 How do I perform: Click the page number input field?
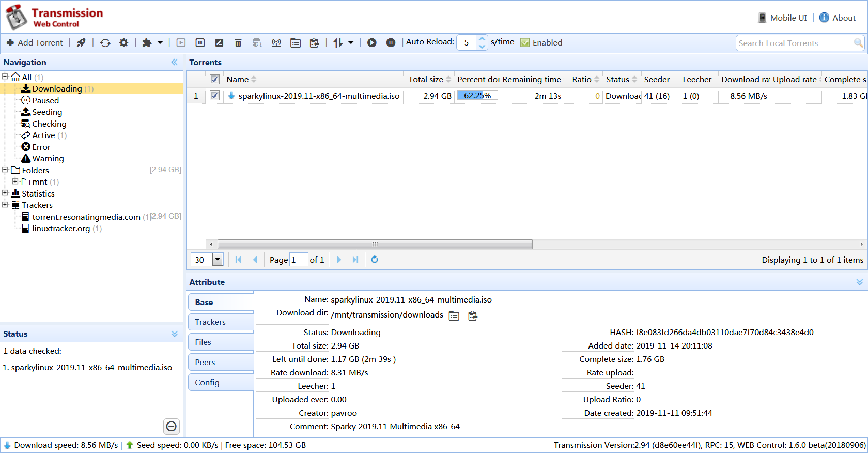299,260
